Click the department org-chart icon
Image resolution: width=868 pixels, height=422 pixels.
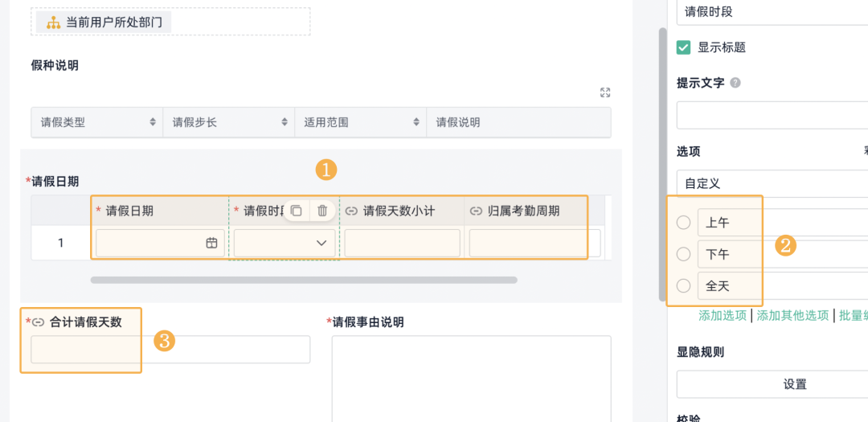[x=53, y=23]
